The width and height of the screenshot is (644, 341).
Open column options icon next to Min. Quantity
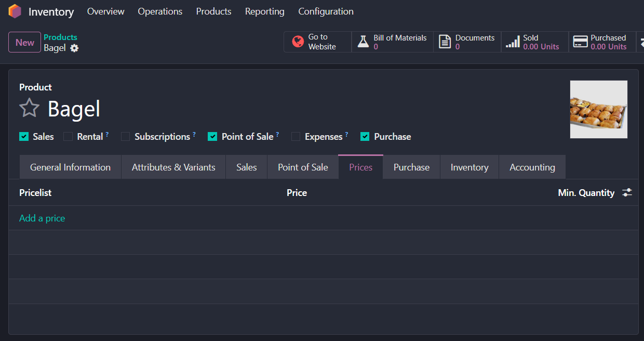[627, 193]
